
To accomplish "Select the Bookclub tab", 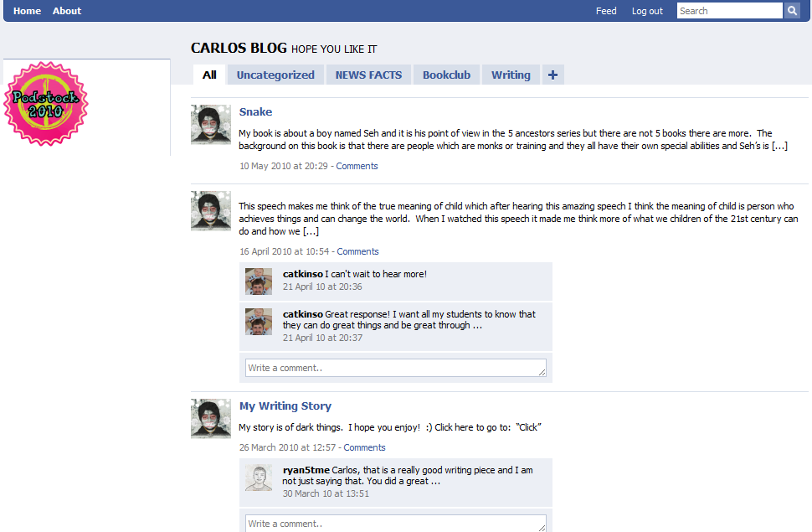I will pos(446,75).
